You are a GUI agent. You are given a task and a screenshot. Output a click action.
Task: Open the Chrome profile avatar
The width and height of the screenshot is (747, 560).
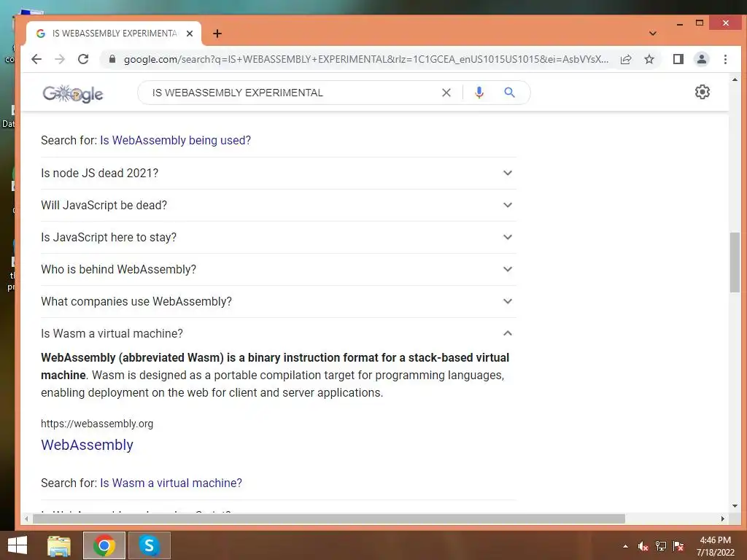tap(701, 59)
